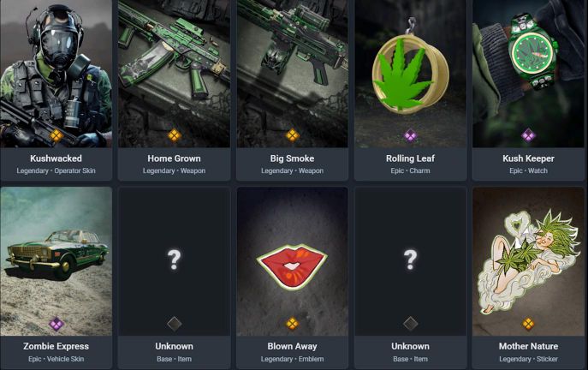Open the Blown Away title link
Screen dimensions: 588x370
coord(292,346)
